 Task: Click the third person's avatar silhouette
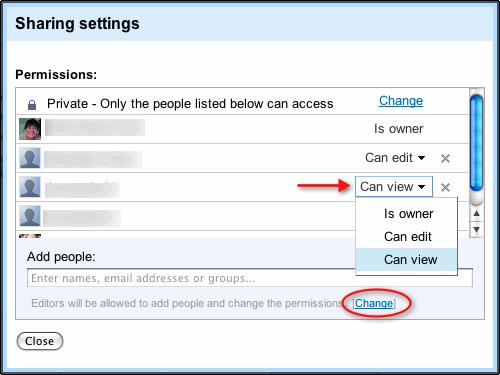pyautogui.click(x=30, y=187)
